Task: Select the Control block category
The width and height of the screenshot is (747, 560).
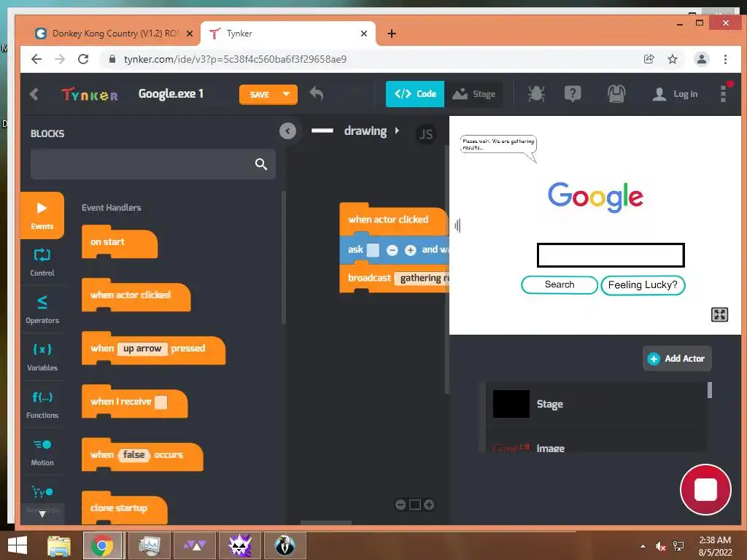Action: click(42, 262)
